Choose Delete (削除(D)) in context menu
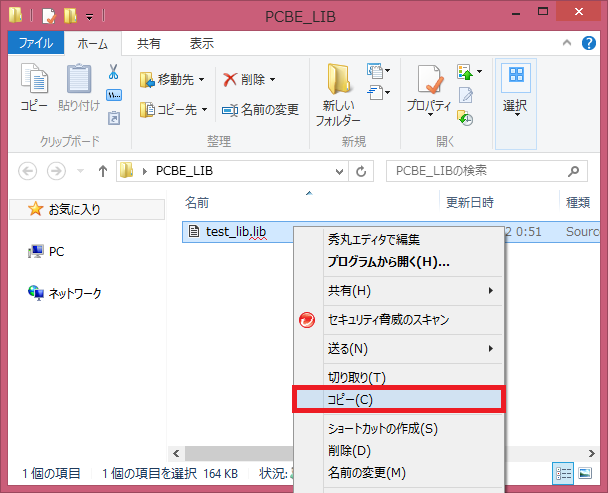The image size is (608, 493). click(x=350, y=450)
